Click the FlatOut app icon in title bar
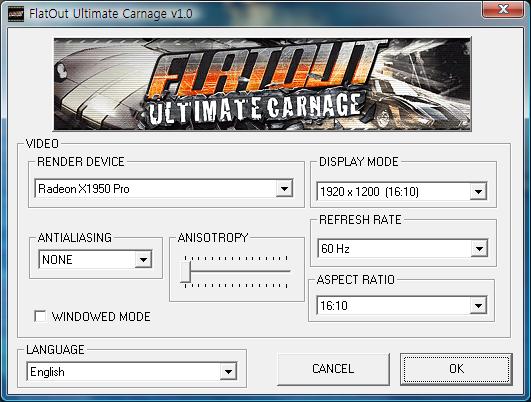 (x=16, y=14)
